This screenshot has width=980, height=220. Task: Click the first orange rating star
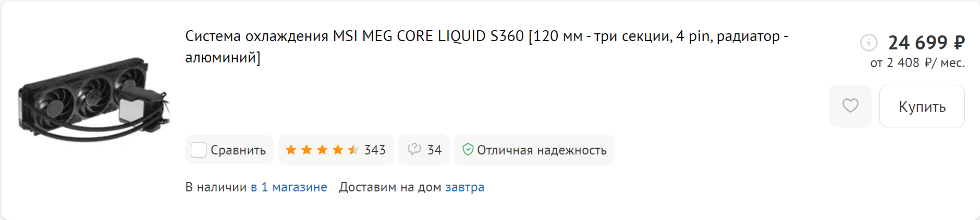click(291, 150)
